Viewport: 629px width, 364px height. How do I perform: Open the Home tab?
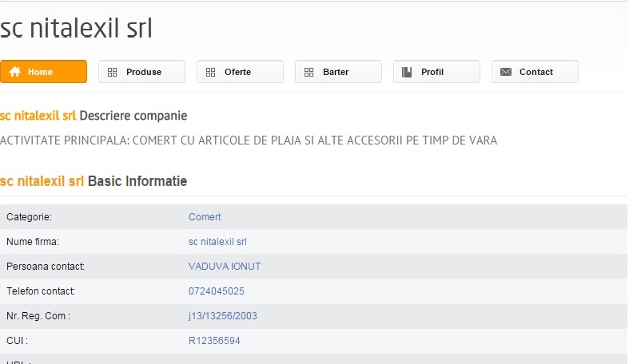pos(43,72)
